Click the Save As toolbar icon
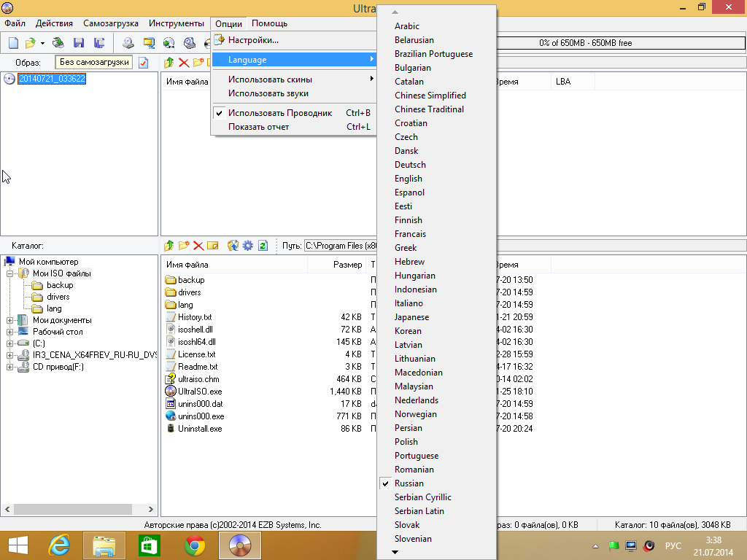This screenshot has width=747, height=560. 99,43
